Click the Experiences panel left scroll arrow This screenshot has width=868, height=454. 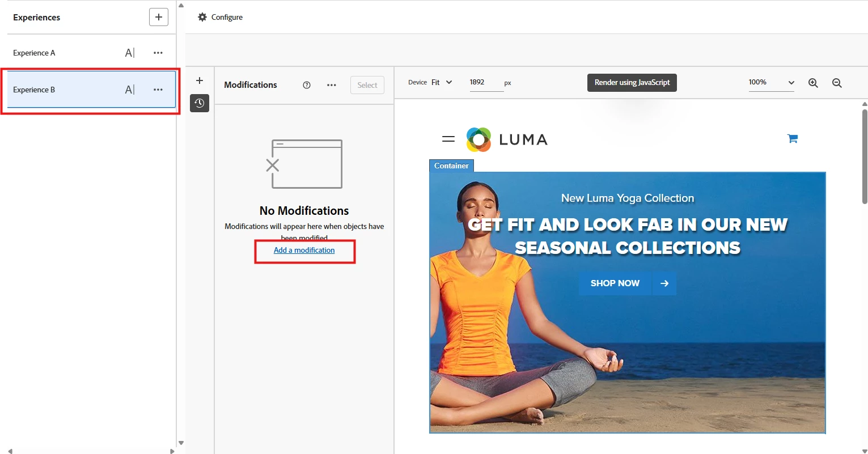point(10,451)
